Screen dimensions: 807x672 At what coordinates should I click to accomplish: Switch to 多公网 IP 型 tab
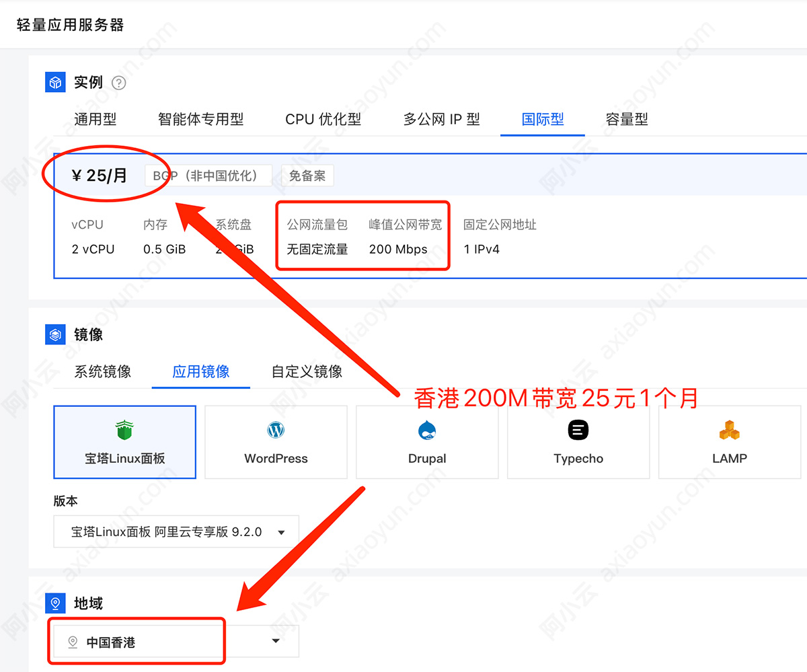tap(442, 120)
